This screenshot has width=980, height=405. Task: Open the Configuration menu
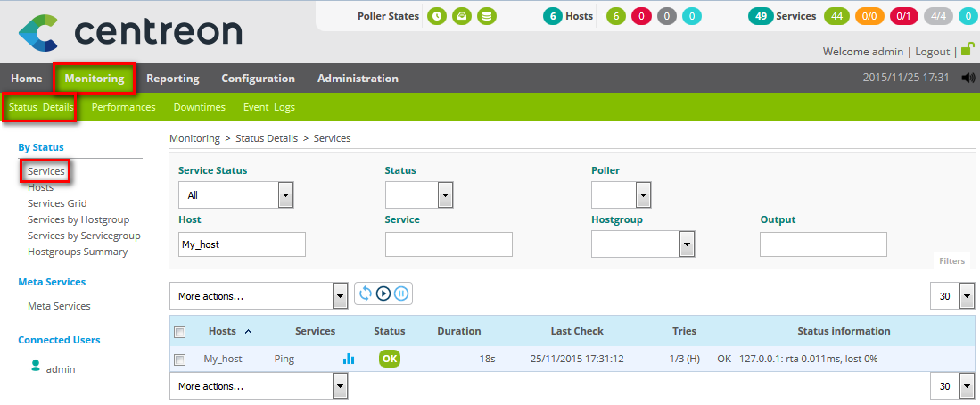[x=258, y=79]
